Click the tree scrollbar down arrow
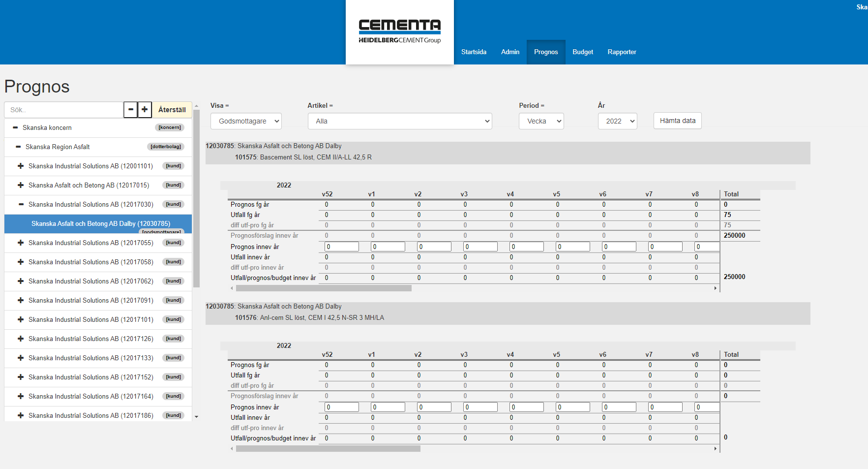Image resolution: width=868 pixels, height=469 pixels. point(197,417)
